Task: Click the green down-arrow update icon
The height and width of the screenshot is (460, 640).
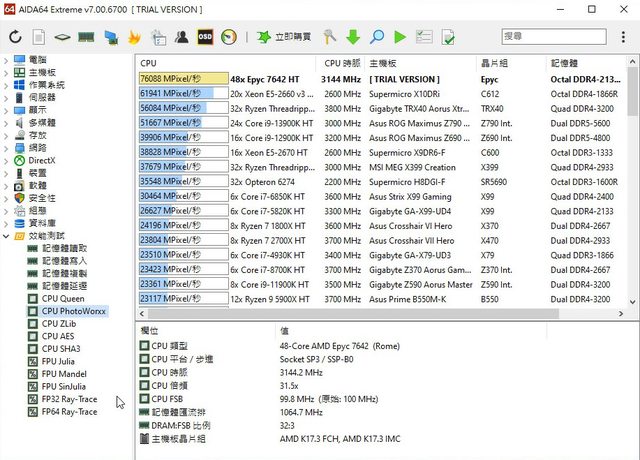Action: pyautogui.click(x=353, y=37)
